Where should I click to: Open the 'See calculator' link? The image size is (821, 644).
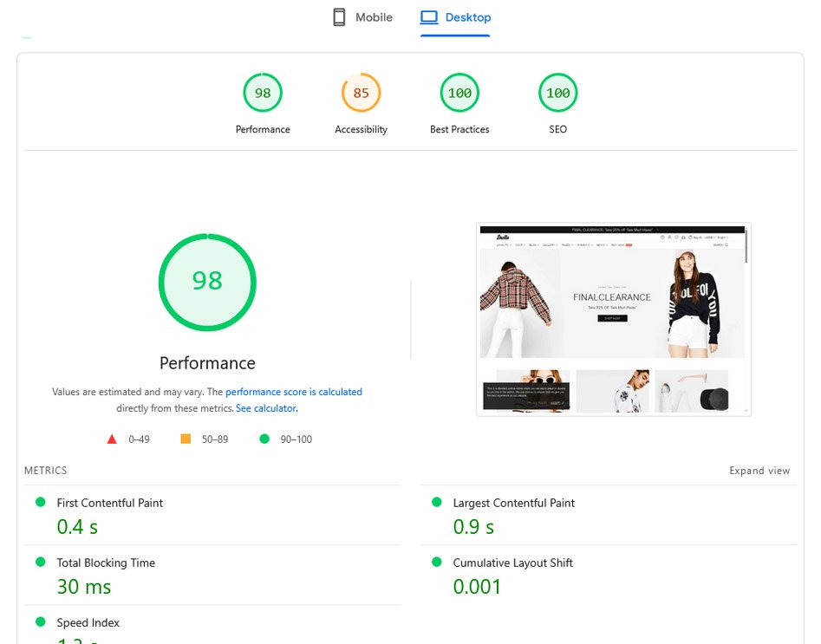point(266,408)
